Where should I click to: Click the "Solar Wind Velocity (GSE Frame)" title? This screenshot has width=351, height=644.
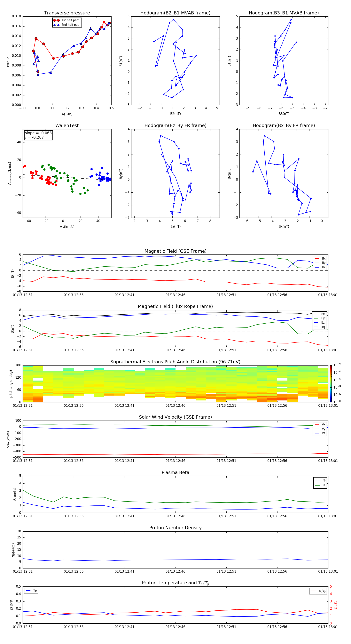tap(175, 417)
